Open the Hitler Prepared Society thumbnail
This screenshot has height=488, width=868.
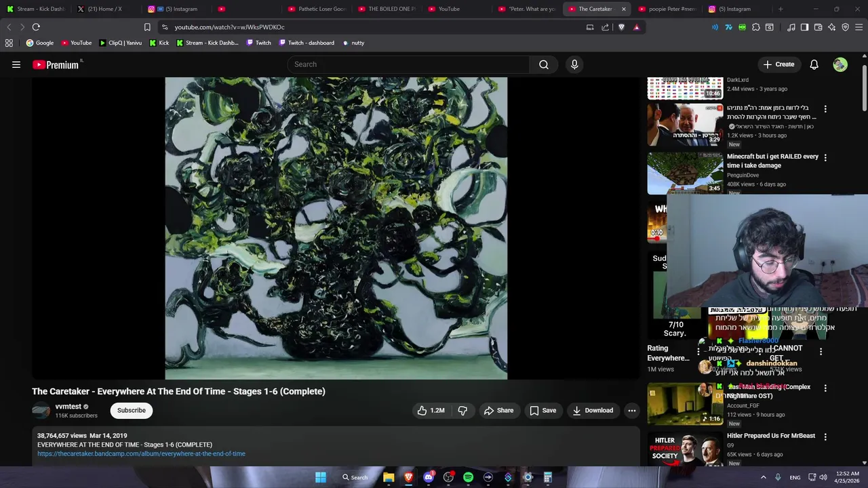pos(685,448)
